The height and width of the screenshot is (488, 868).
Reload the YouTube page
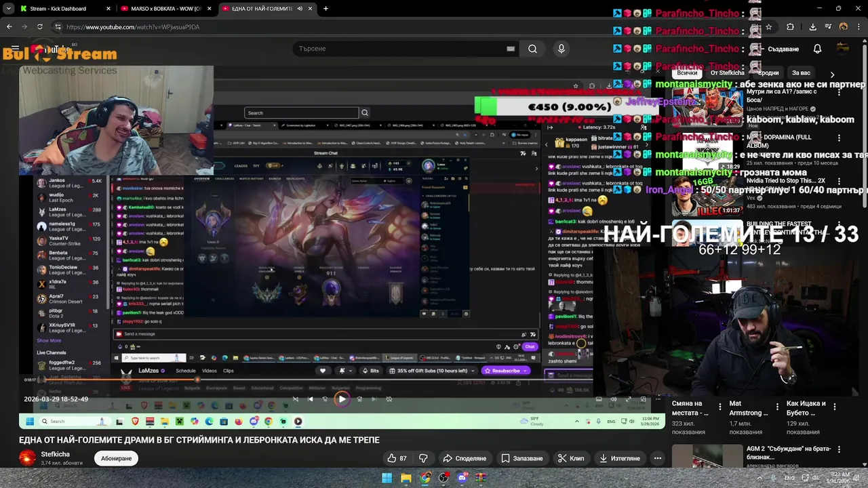click(x=40, y=27)
